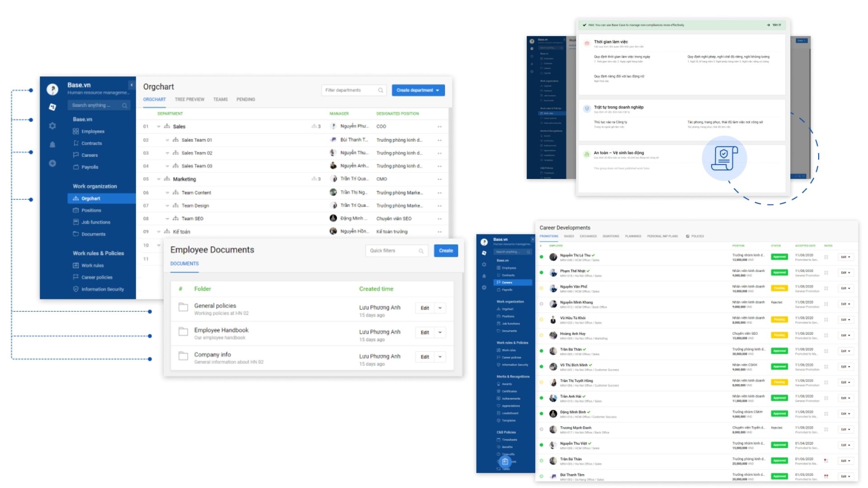Open Edit dropdown for Bùi Thanh Tâm
The width and height of the screenshot is (868, 488).
click(845, 476)
